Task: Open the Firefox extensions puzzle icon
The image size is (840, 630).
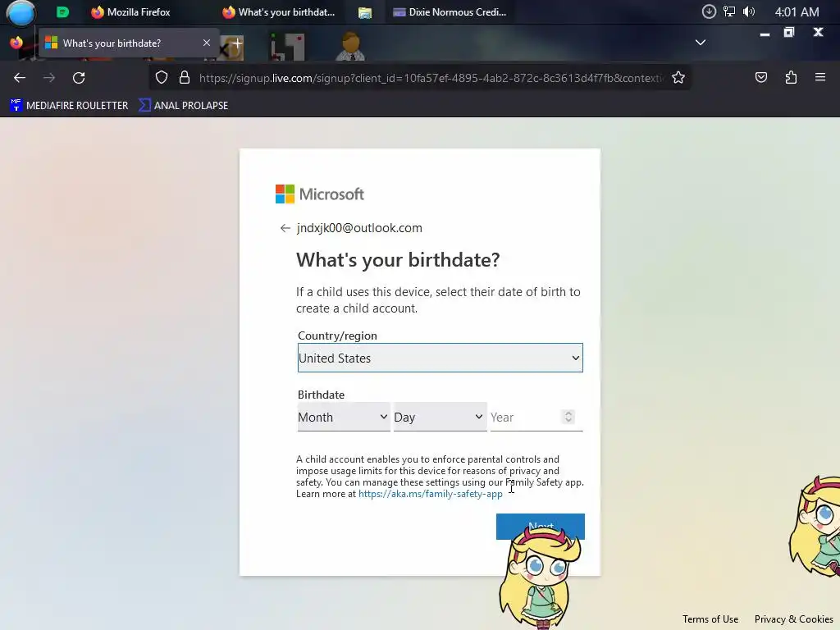Action: [x=791, y=78]
